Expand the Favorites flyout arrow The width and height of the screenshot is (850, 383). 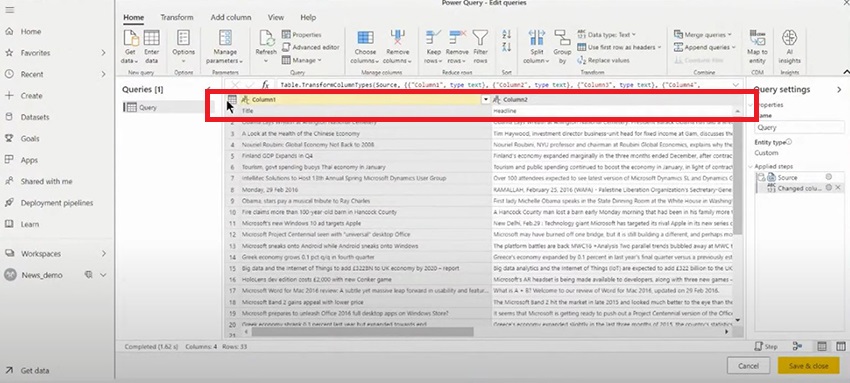click(103, 53)
